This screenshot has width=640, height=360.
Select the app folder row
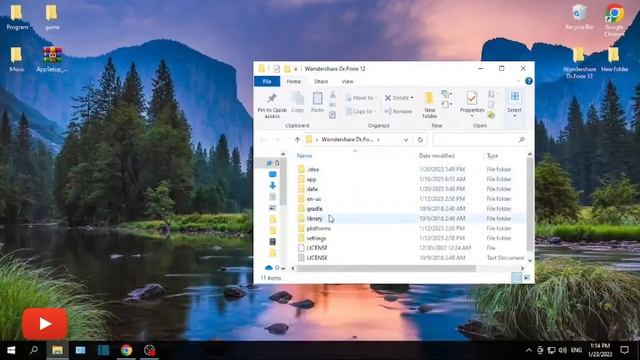[x=410, y=179]
